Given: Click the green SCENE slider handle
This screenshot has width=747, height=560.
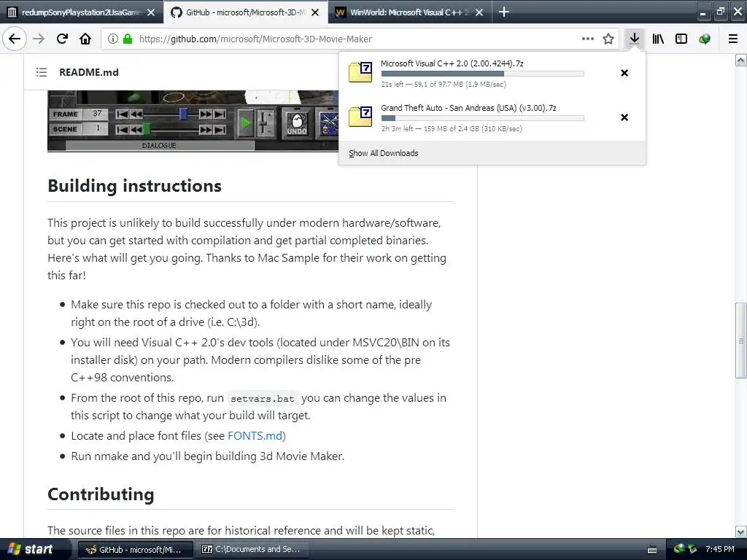Looking at the screenshot, I should click(x=147, y=128).
